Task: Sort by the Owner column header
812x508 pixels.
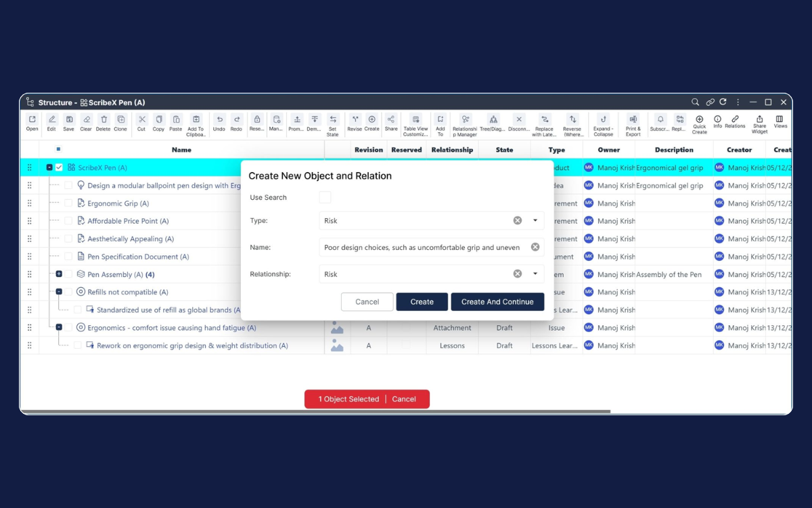Action: point(608,150)
